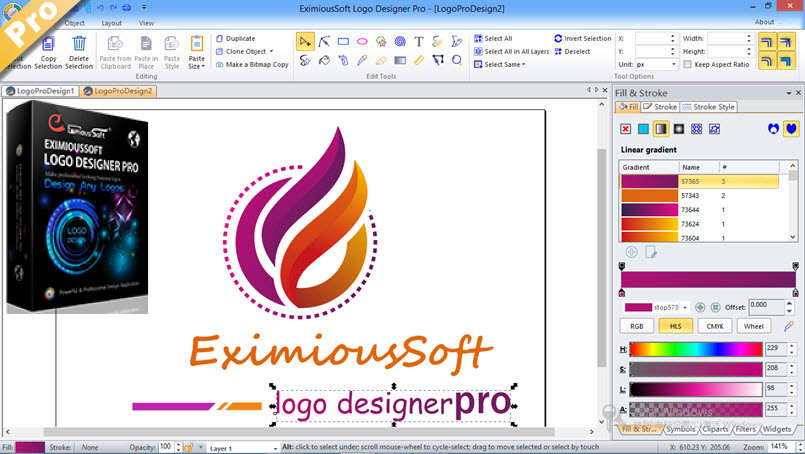This screenshot has width=805, height=454.
Task: Expand the Select Same dropdown
Action: [x=500, y=65]
